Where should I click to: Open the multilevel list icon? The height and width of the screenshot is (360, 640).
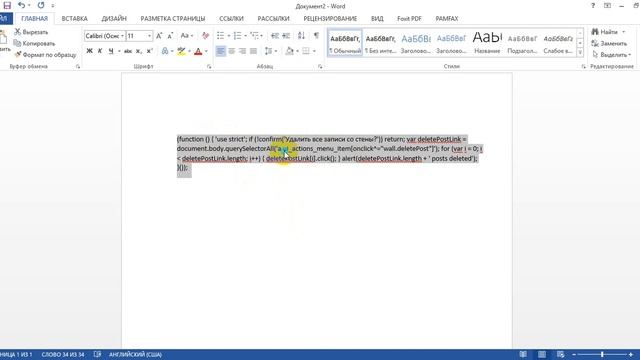[x=254, y=36]
